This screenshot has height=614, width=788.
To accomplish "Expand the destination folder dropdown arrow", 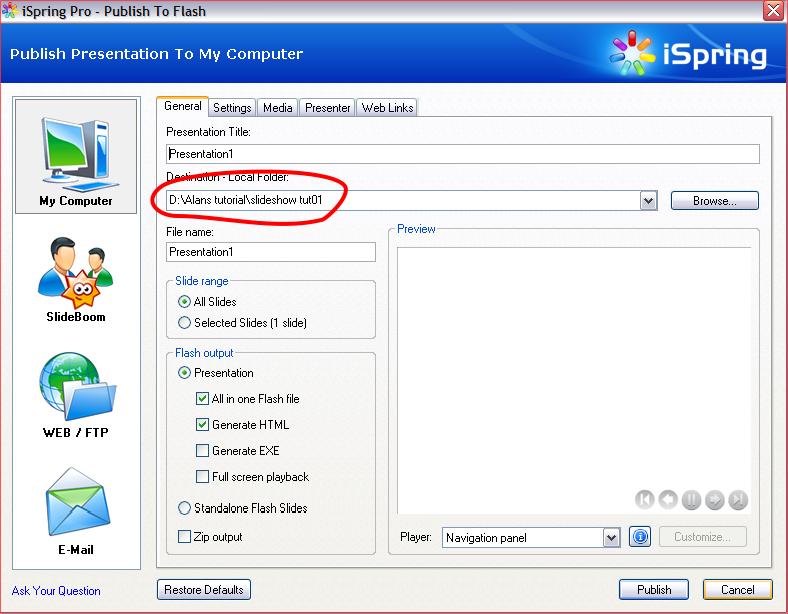I will [648, 201].
